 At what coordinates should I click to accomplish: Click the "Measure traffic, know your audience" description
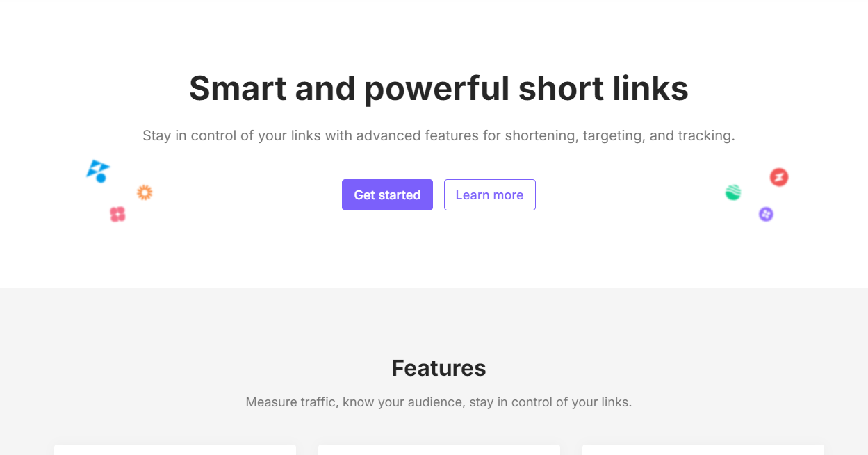439,402
